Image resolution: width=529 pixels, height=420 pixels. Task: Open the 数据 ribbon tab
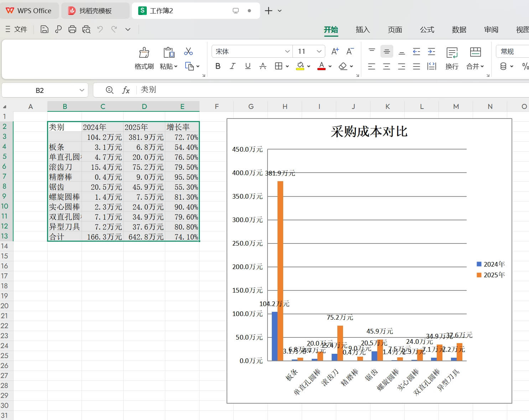459,30
